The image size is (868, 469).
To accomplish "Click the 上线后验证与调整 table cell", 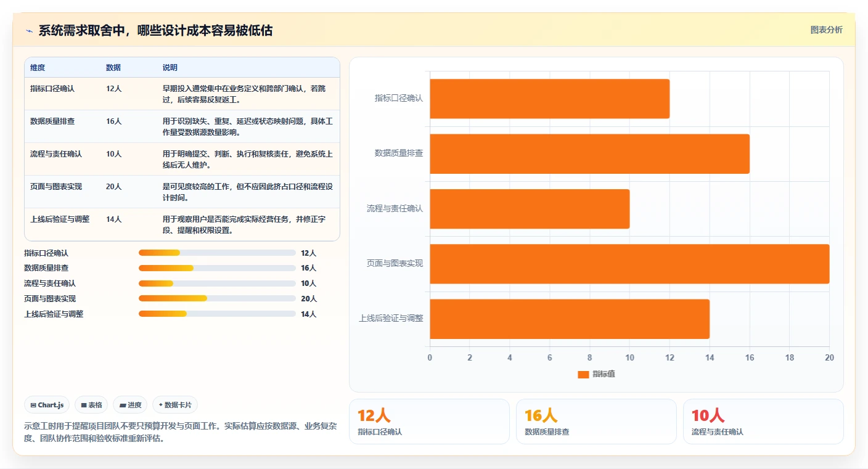I will point(60,219).
